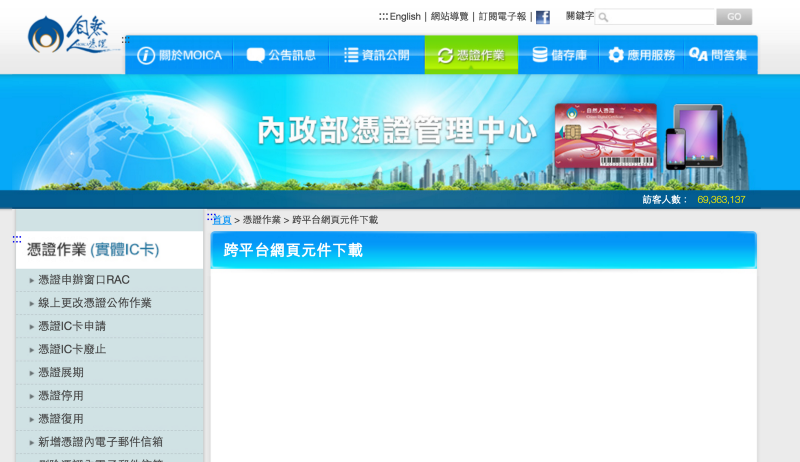This screenshot has width=800, height=462.
Task: Open the 網站導覽 sitemap link
Action: (449, 17)
